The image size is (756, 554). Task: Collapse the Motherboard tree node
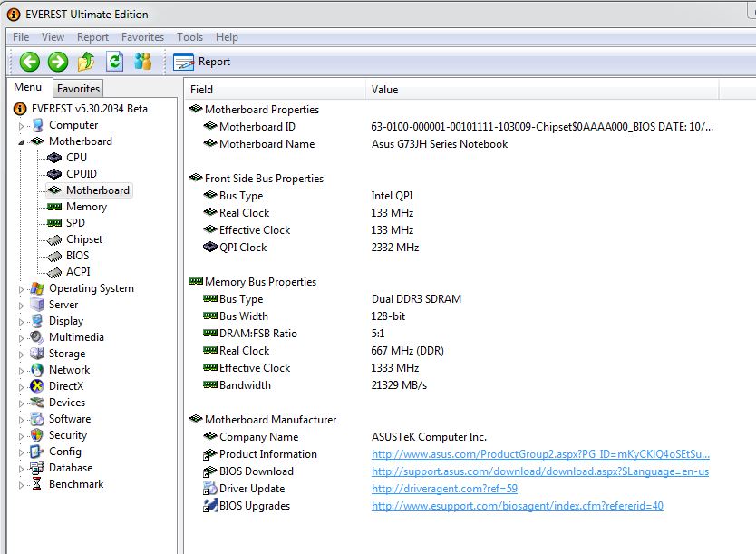click(22, 141)
